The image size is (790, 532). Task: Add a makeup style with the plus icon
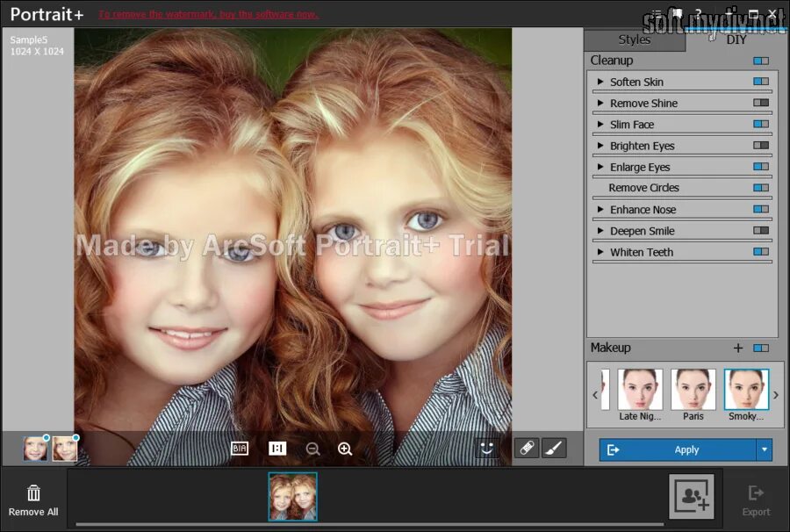pyautogui.click(x=738, y=348)
